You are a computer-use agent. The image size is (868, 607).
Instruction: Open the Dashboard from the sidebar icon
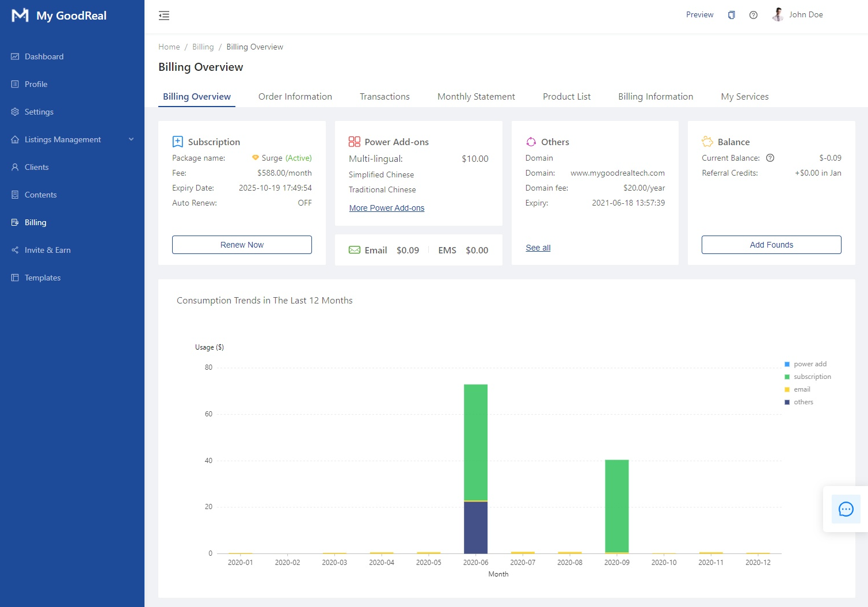point(15,56)
